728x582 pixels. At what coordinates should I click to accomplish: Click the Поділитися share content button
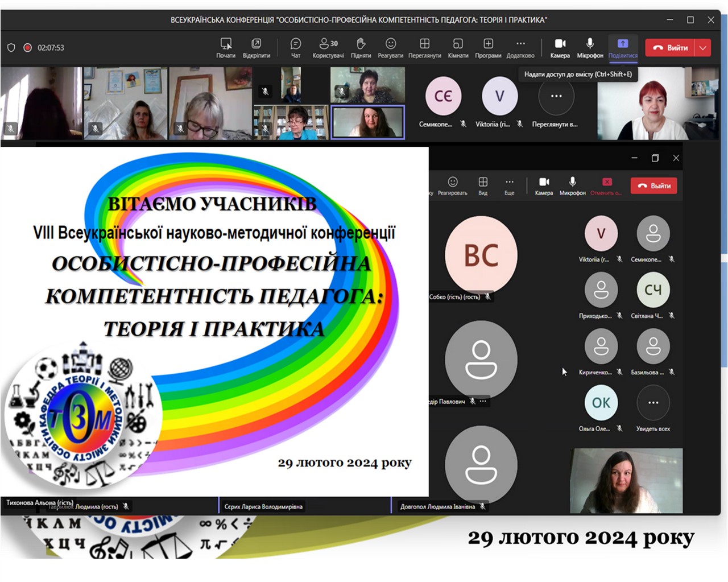pos(623,48)
